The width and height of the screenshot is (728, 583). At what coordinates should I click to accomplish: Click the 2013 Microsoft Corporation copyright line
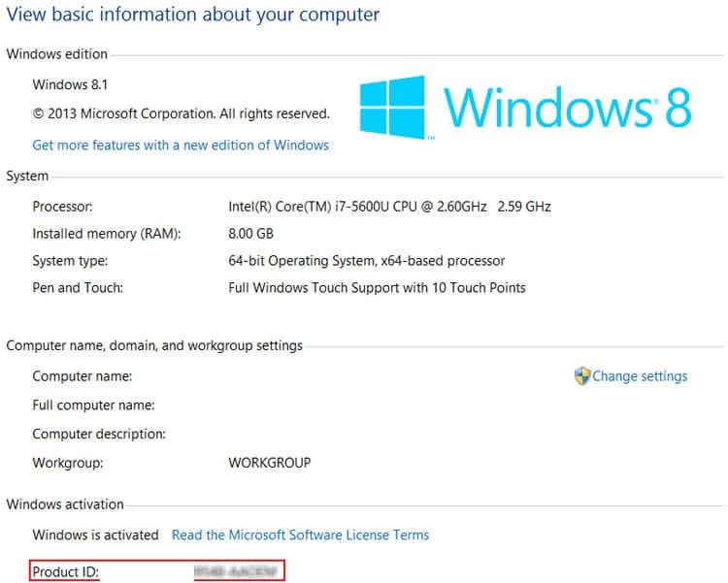point(182,113)
